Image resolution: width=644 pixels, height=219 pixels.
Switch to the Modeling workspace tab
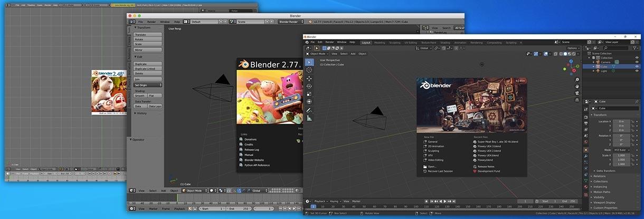click(380, 42)
